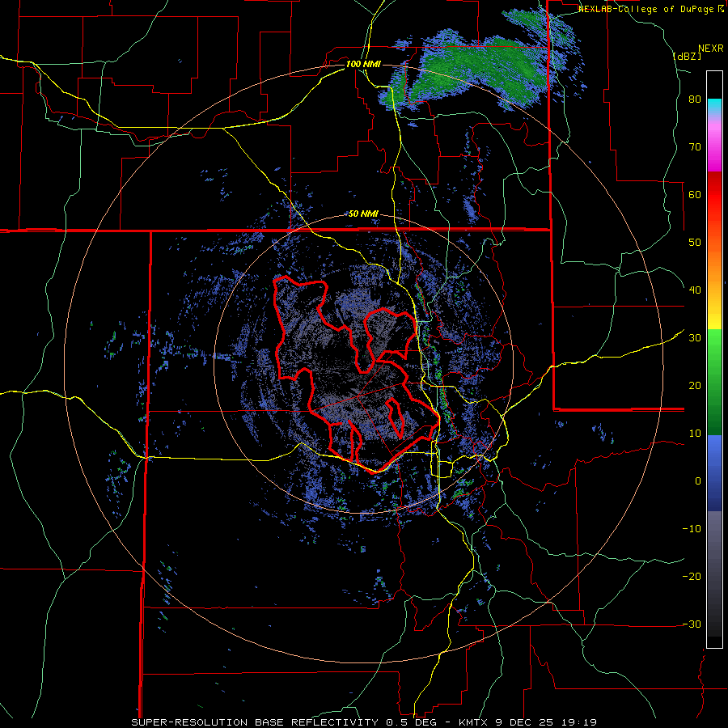Click the -30 value on the dBZ scale

coord(692,624)
